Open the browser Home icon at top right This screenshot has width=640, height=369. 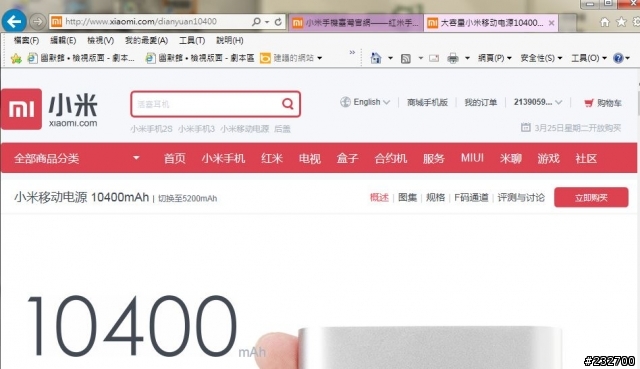click(605, 22)
